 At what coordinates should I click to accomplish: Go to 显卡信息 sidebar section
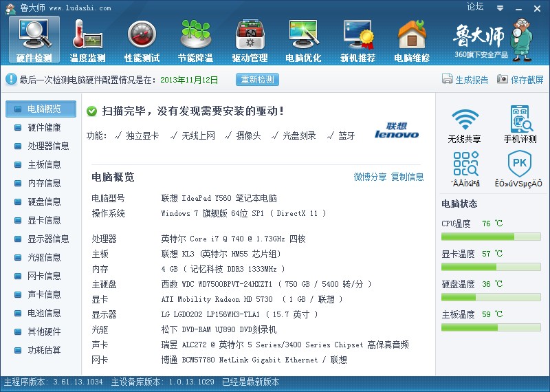tap(44, 220)
